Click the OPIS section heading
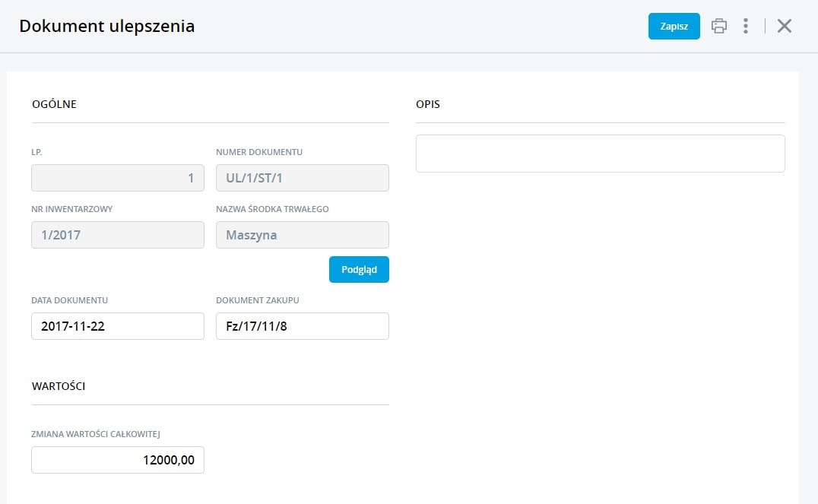818x504 pixels. pyautogui.click(x=428, y=104)
